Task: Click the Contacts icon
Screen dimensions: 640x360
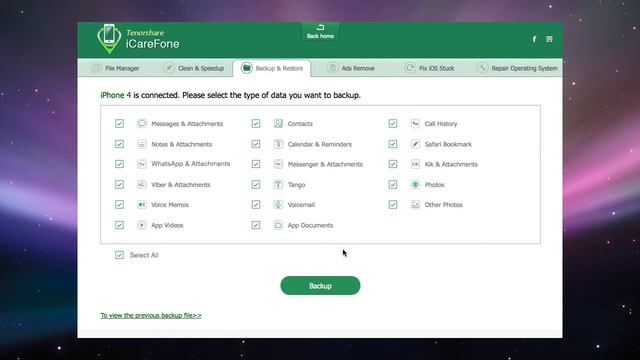Action: click(278, 123)
